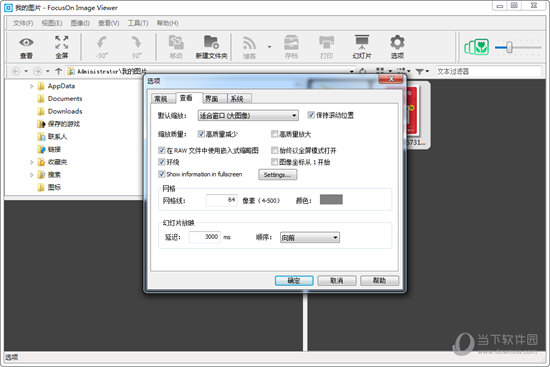This screenshot has height=367, width=550.
Task: Toggle 高质量减少 checkbox
Action: click(x=201, y=134)
